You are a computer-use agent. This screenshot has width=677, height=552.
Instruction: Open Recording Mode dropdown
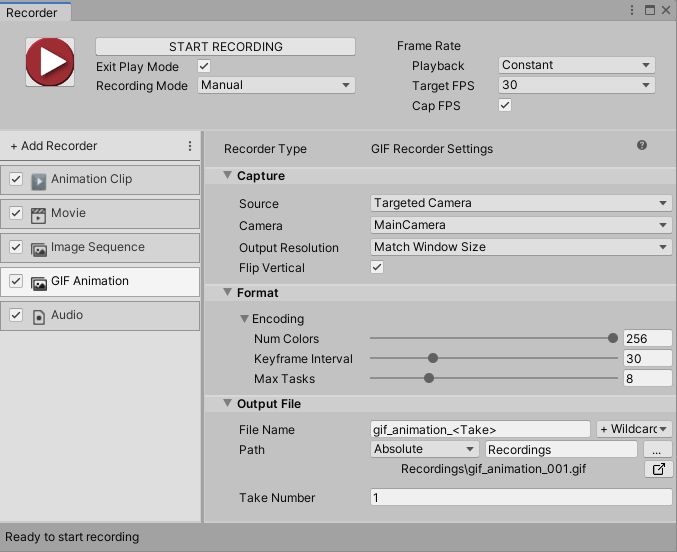click(x=276, y=85)
